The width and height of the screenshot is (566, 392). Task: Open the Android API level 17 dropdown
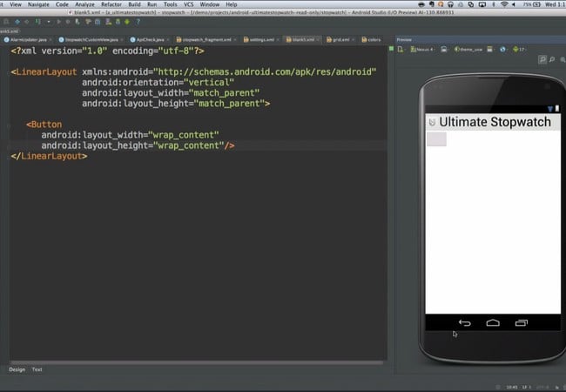519,49
